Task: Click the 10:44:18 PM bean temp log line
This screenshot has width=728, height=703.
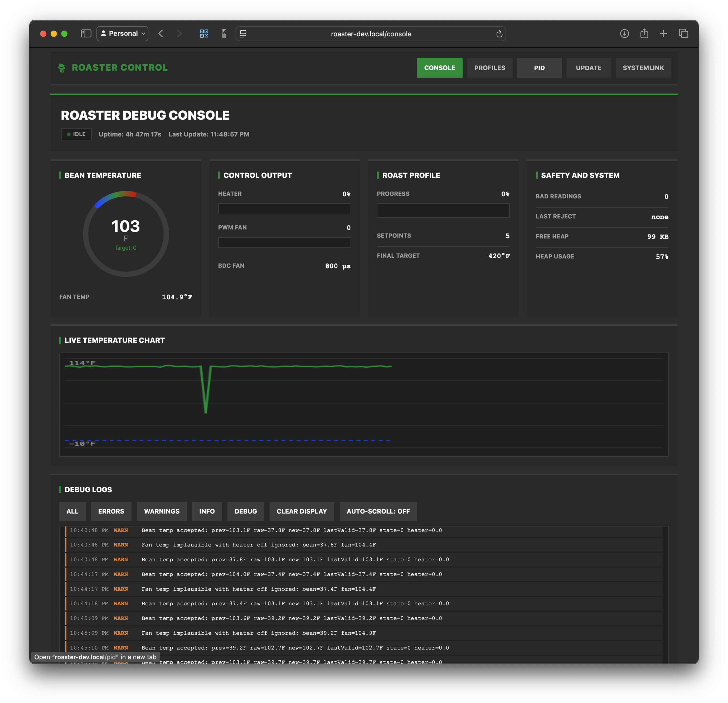Action: point(364,603)
